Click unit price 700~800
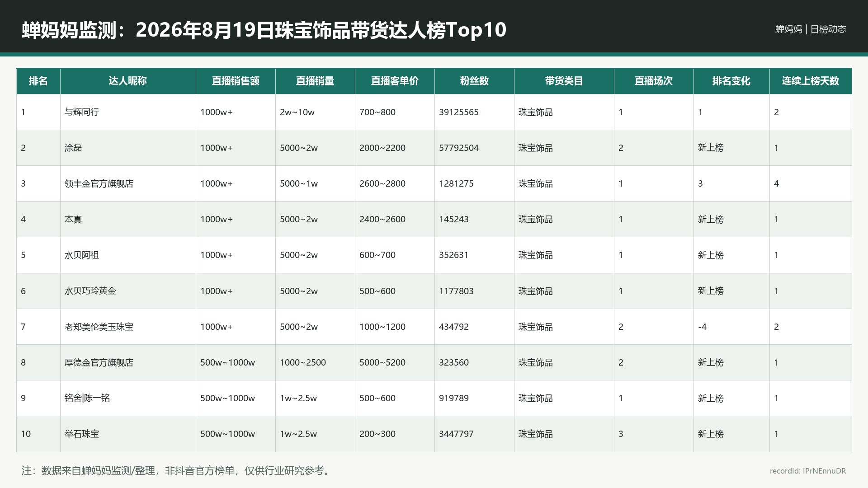The image size is (868, 488). [x=377, y=112]
